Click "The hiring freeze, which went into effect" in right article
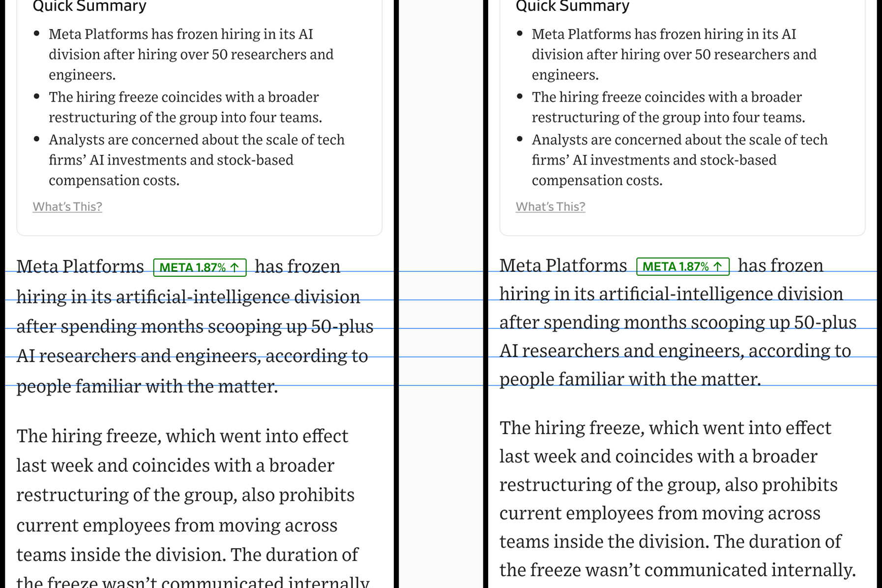 click(665, 428)
